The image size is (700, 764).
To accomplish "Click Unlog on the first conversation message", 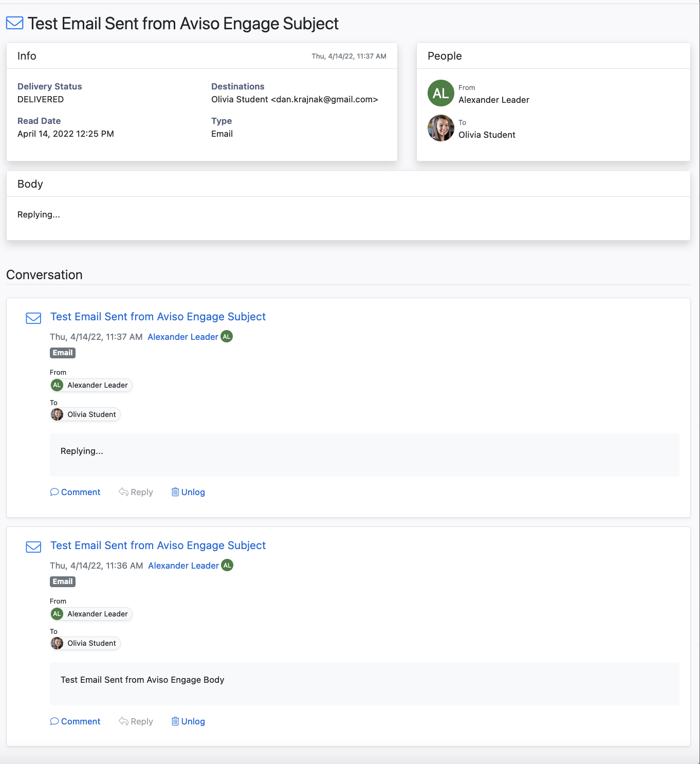I will tap(193, 492).
